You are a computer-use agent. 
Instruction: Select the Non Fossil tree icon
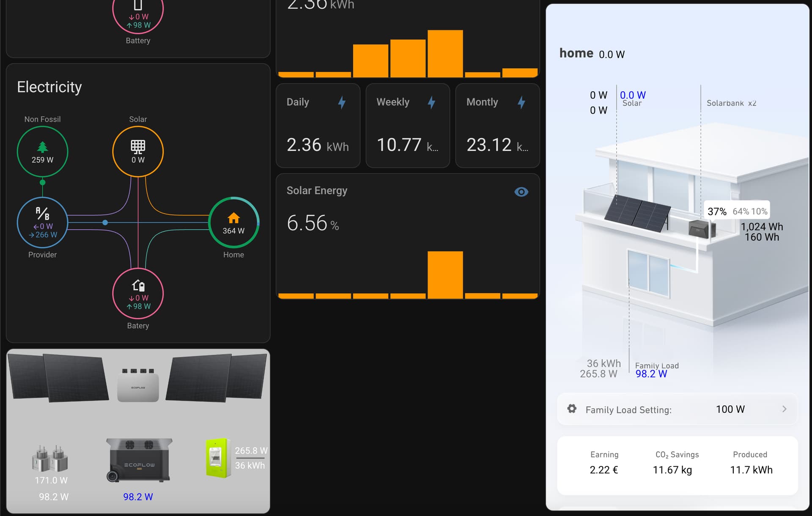coord(42,146)
